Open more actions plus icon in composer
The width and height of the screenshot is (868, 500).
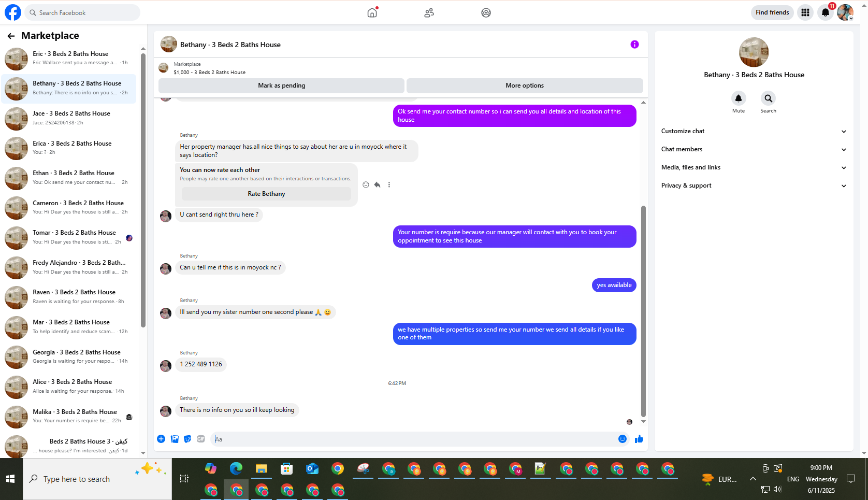point(161,439)
